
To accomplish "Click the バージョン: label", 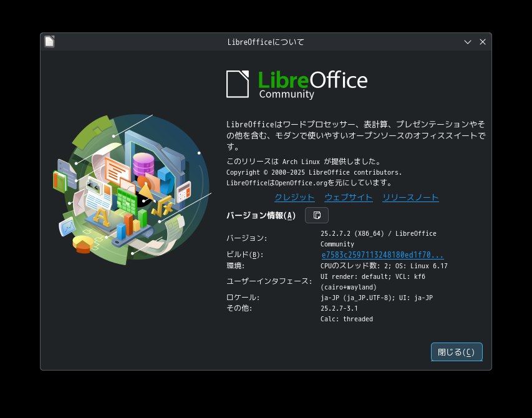I will tap(246, 238).
